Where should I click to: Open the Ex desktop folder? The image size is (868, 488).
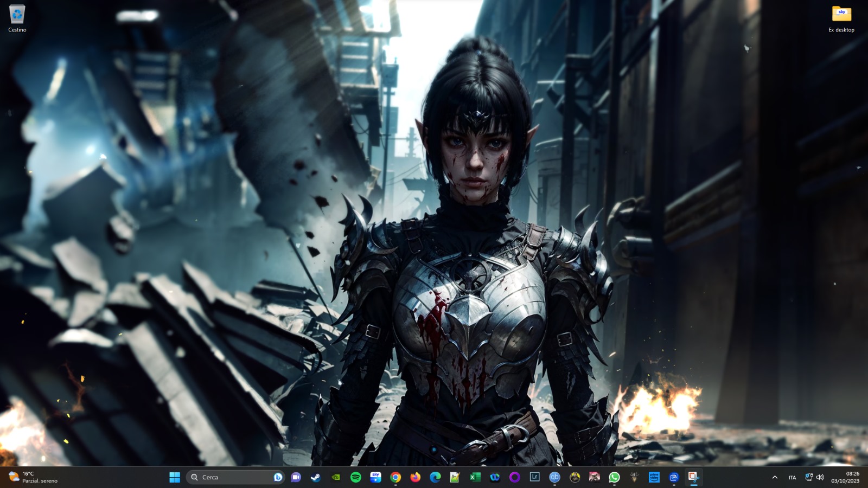[x=841, y=19]
